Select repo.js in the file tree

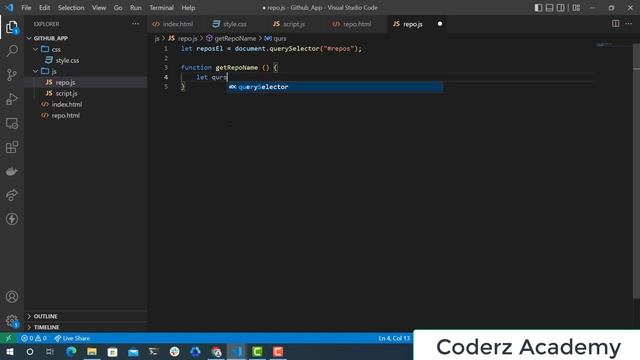tap(65, 82)
